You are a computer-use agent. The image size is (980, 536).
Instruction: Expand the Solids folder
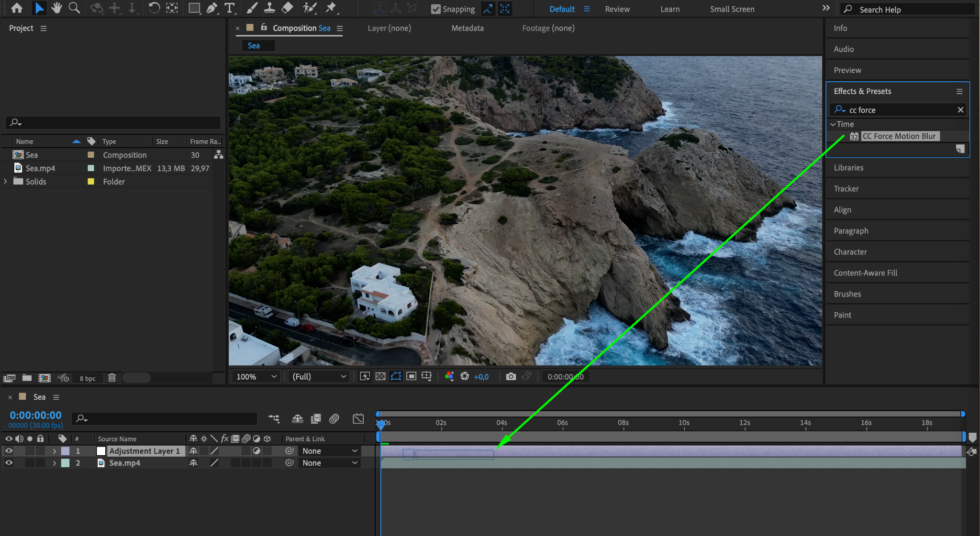pos(6,182)
